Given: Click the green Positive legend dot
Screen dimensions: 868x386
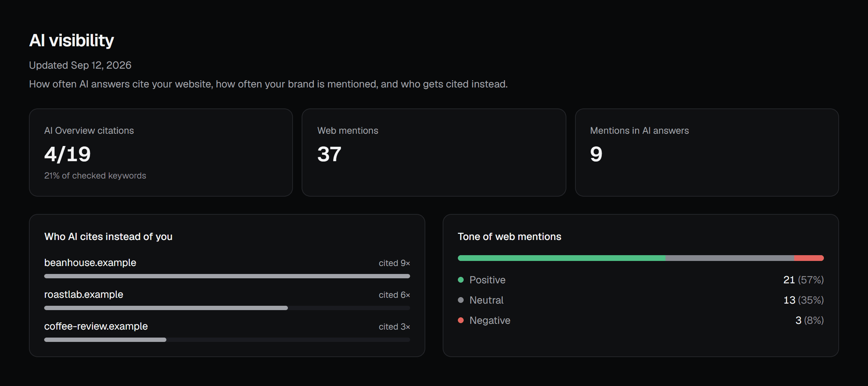Looking at the screenshot, I should click(x=461, y=280).
